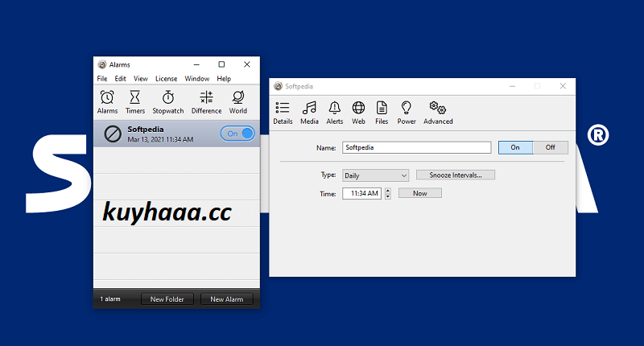The width and height of the screenshot is (644, 346).
Task: Click the Softpedia alarm status circle icon
Action: click(x=113, y=134)
